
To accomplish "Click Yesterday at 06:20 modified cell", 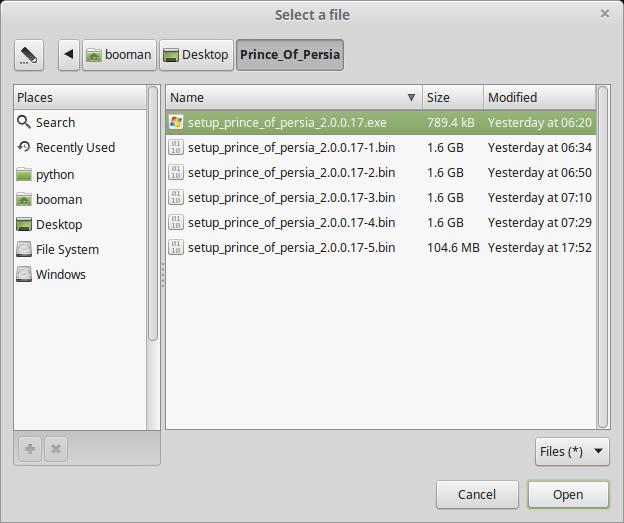I will click(540, 123).
